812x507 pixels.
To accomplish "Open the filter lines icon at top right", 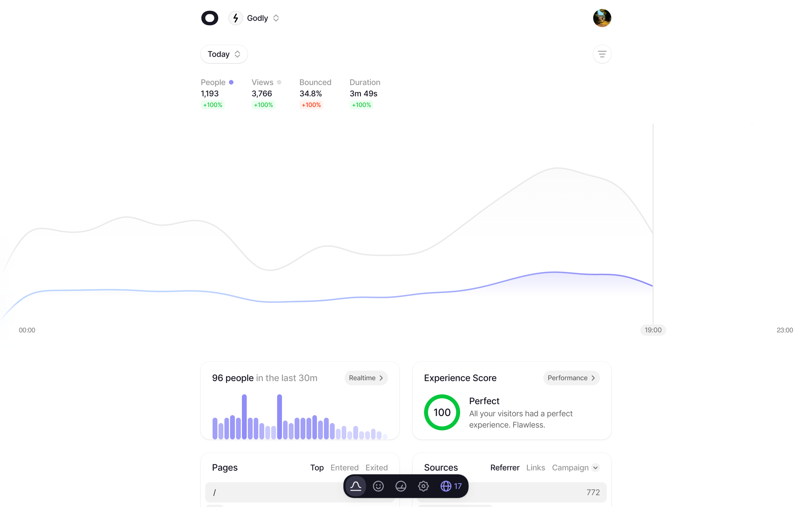I will 602,54.
